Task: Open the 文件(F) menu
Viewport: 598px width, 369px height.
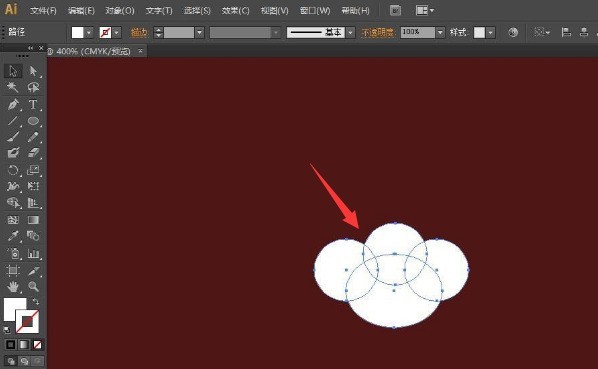Action: [x=43, y=11]
